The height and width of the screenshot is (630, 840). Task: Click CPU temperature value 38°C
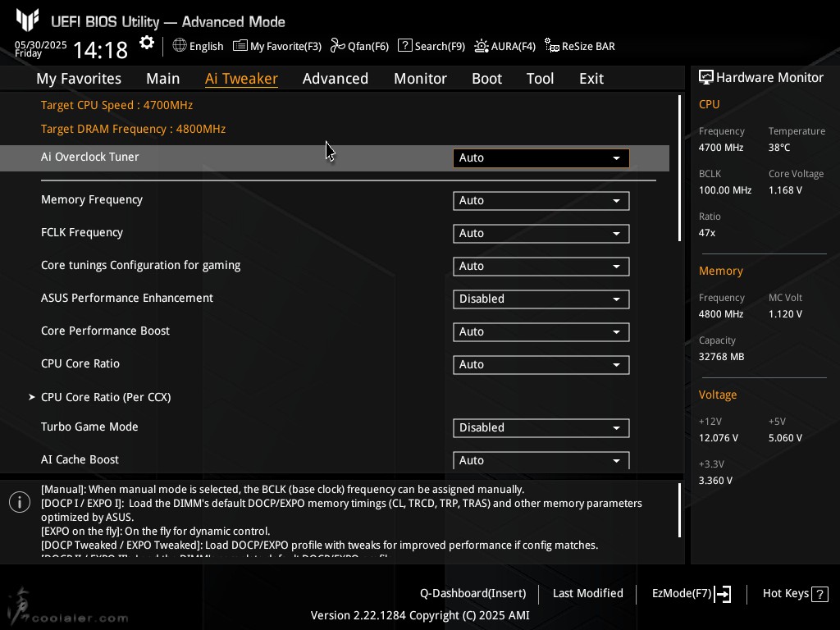tap(779, 148)
